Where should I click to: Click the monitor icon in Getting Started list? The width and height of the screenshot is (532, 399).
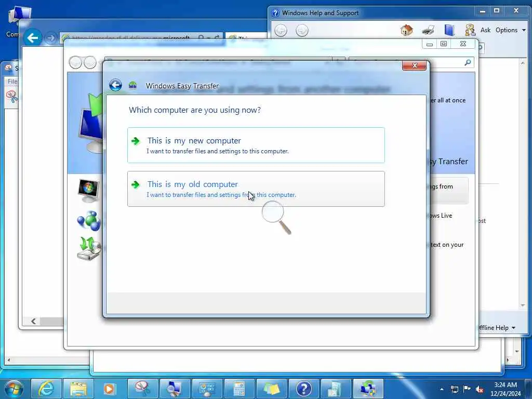pos(88,191)
